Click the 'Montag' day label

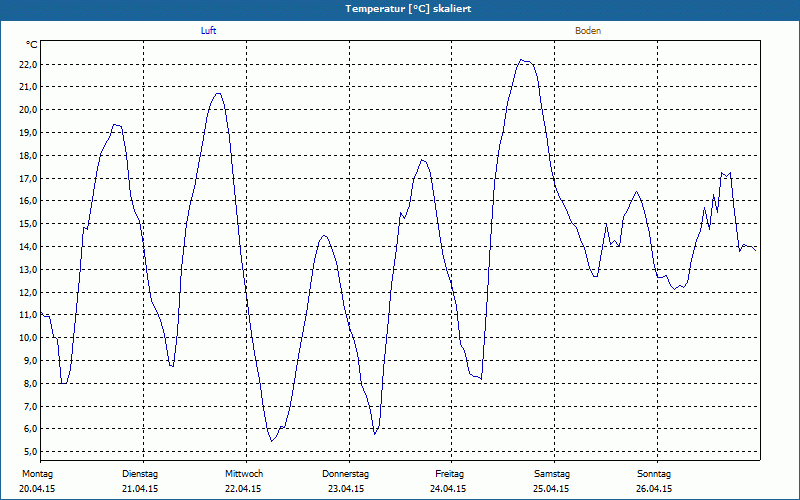(37, 474)
